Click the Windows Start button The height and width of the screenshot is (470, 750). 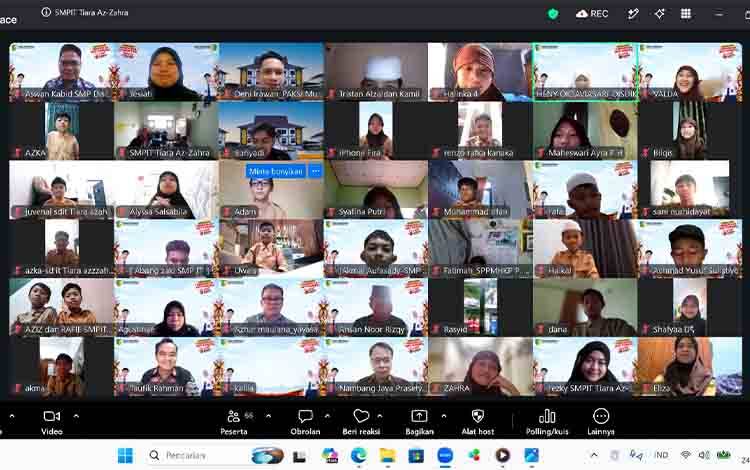(125, 456)
